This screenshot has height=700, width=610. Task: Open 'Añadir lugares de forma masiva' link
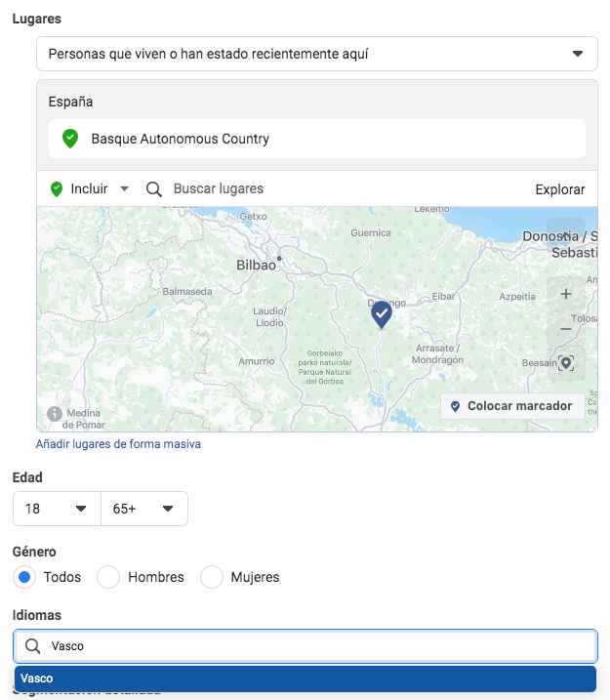pos(118,444)
